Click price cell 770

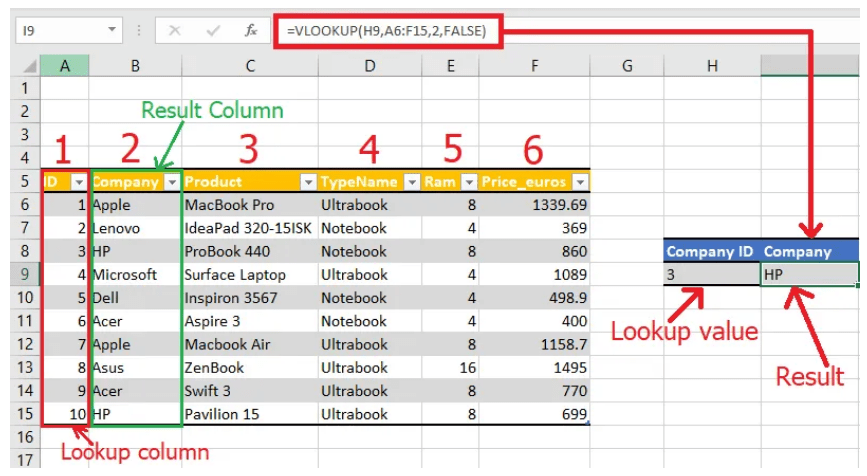(x=534, y=390)
